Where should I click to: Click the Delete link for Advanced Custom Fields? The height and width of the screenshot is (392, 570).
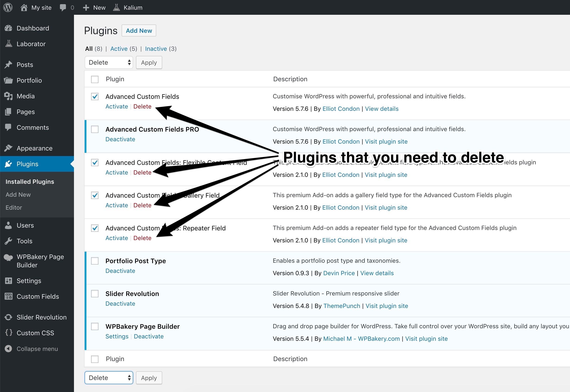tap(142, 106)
